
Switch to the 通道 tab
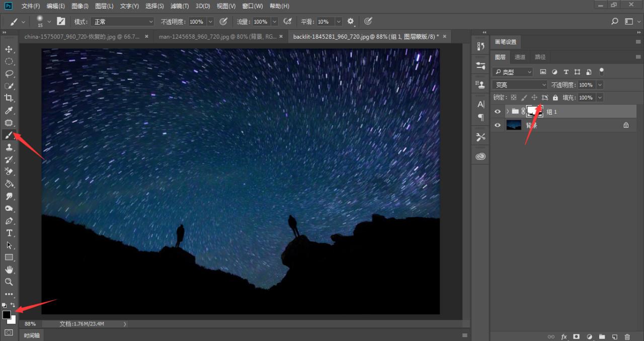click(520, 57)
